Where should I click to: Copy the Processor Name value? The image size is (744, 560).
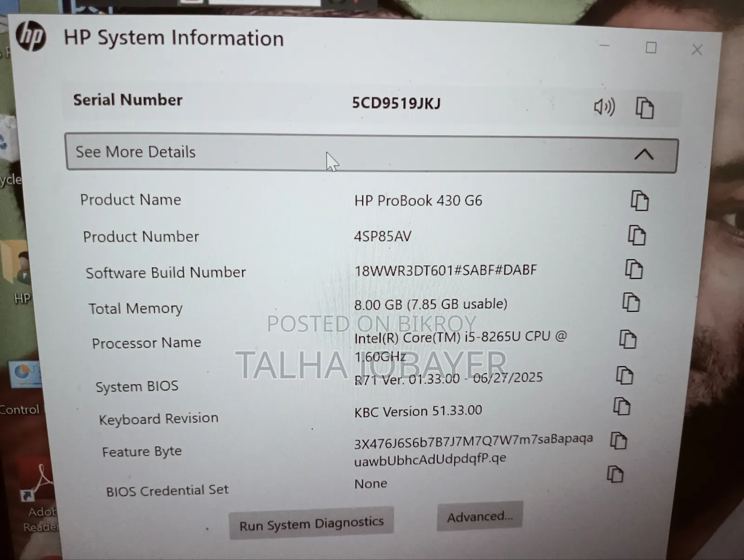[x=628, y=339]
